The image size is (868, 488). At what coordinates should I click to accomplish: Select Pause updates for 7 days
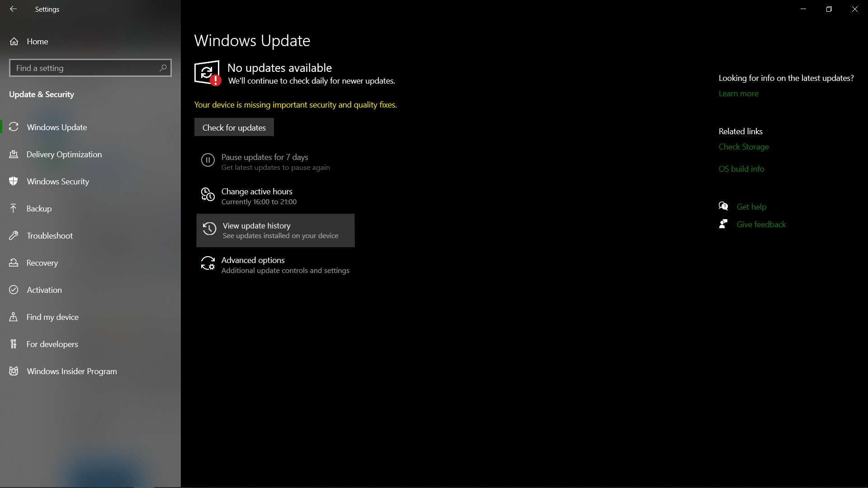(275, 162)
